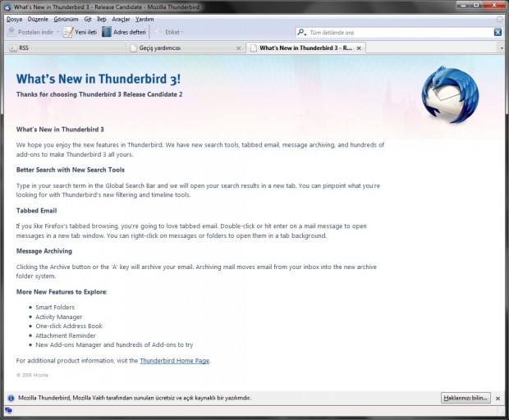Click the "More New Features to Explore" heading

tap(62, 291)
